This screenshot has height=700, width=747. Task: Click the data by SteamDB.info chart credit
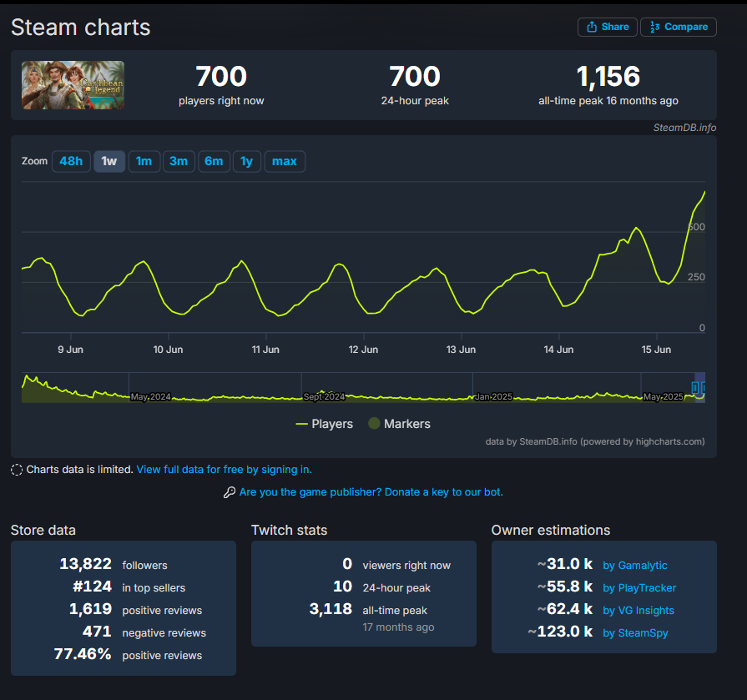coord(595,441)
